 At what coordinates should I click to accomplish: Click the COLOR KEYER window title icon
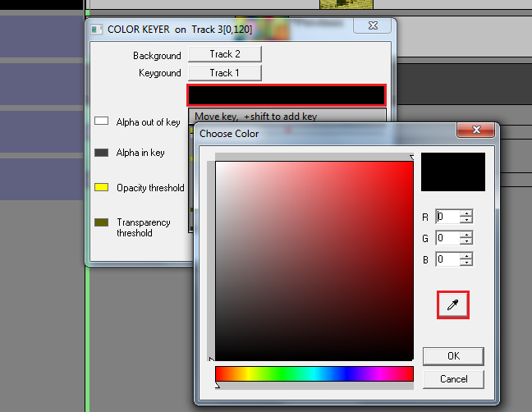[96, 30]
